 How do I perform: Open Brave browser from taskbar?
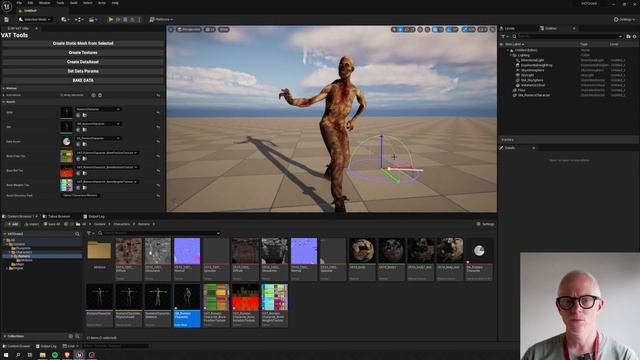tap(67, 355)
